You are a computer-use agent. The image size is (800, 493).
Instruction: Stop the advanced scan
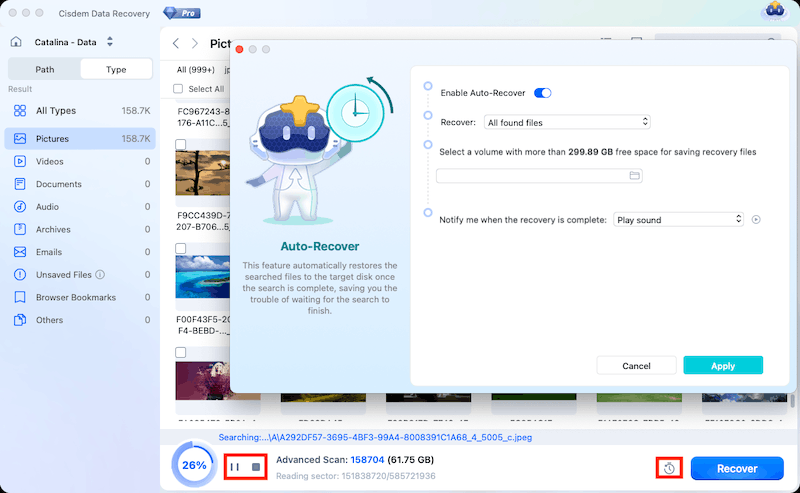tap(256, 466)
